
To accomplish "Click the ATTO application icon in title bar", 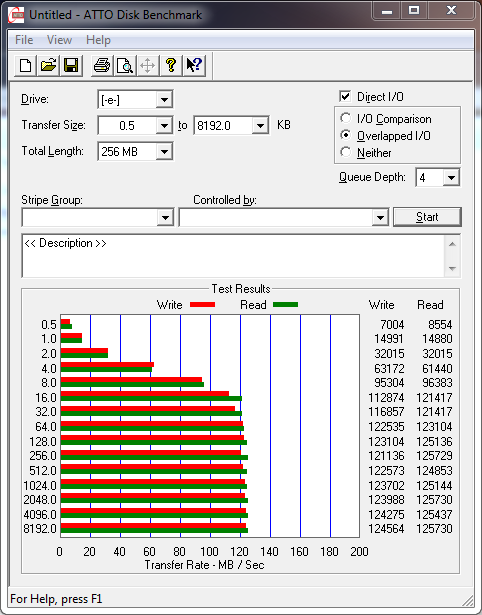I will (16, 15).
